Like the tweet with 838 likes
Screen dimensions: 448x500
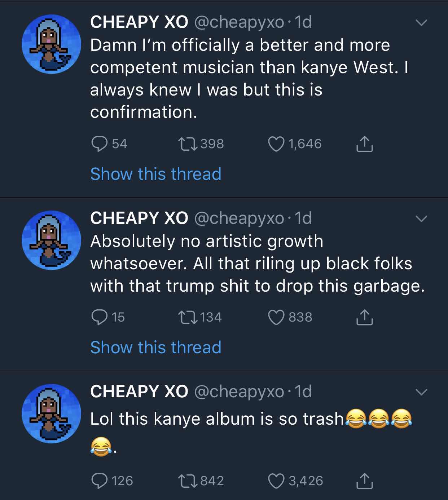276,317
